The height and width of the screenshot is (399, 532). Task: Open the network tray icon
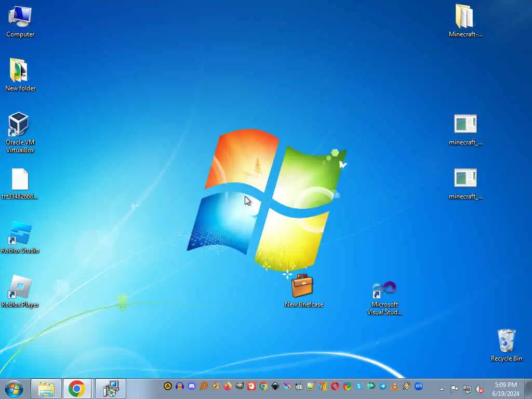pyautogui.click(x=467, y=389)
